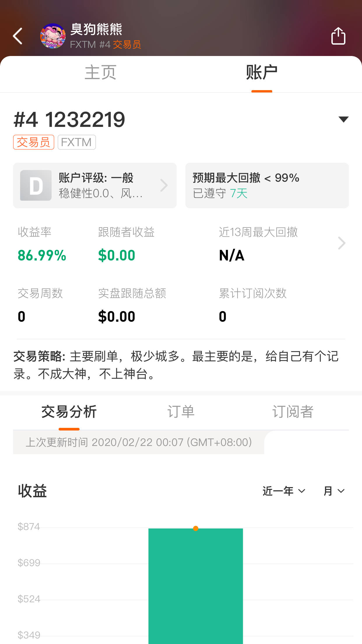Screen dimensions: 362x644
Task: Open the 近一年 period dropdown
Action: (284, 491)
